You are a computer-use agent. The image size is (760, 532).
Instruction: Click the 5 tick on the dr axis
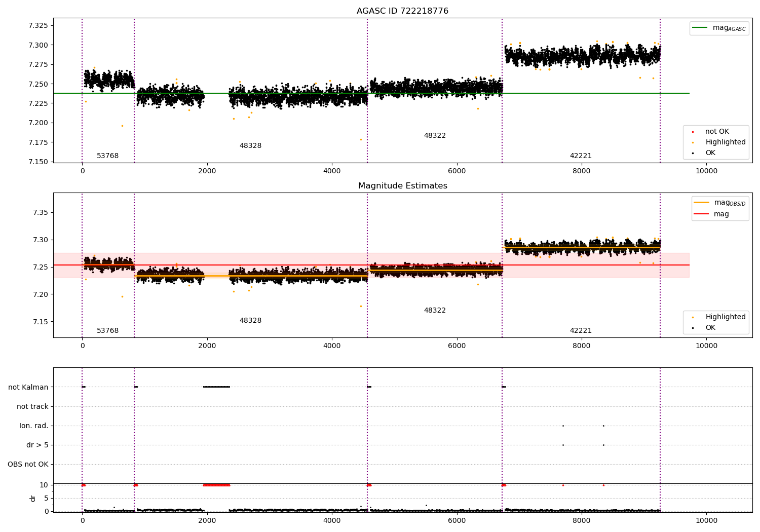tap(46, 499)
